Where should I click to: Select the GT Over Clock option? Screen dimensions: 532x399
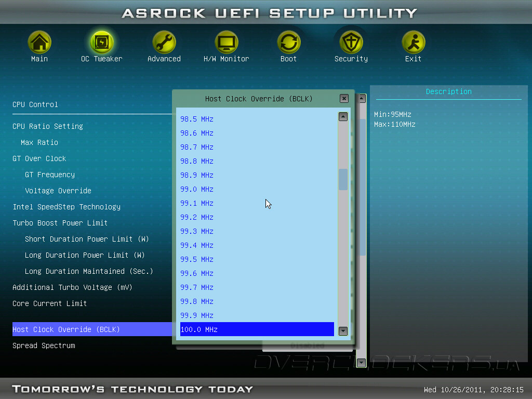39,158
